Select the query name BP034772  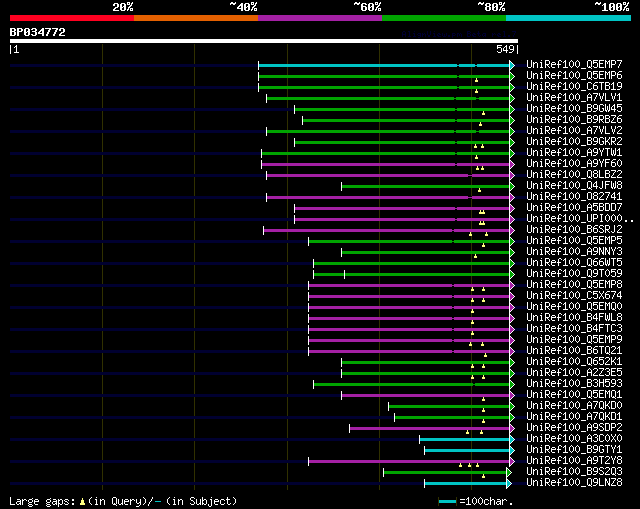coord(38,32)
